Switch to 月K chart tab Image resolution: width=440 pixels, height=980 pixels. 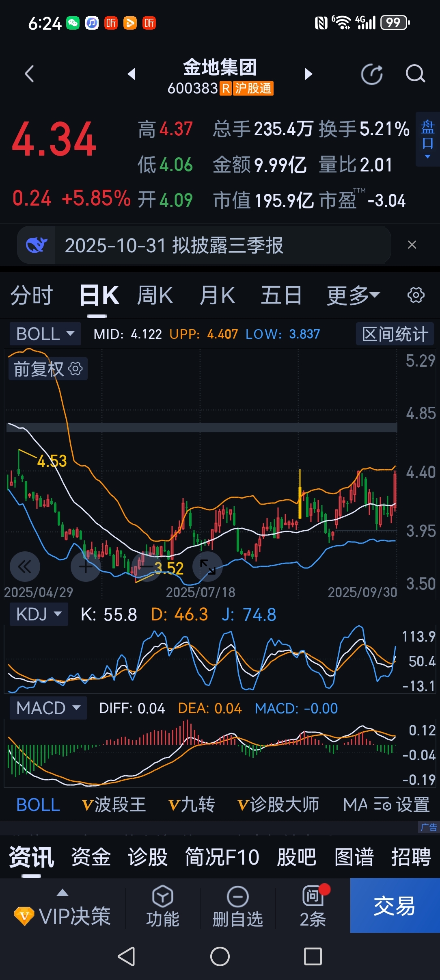[217, 295]
